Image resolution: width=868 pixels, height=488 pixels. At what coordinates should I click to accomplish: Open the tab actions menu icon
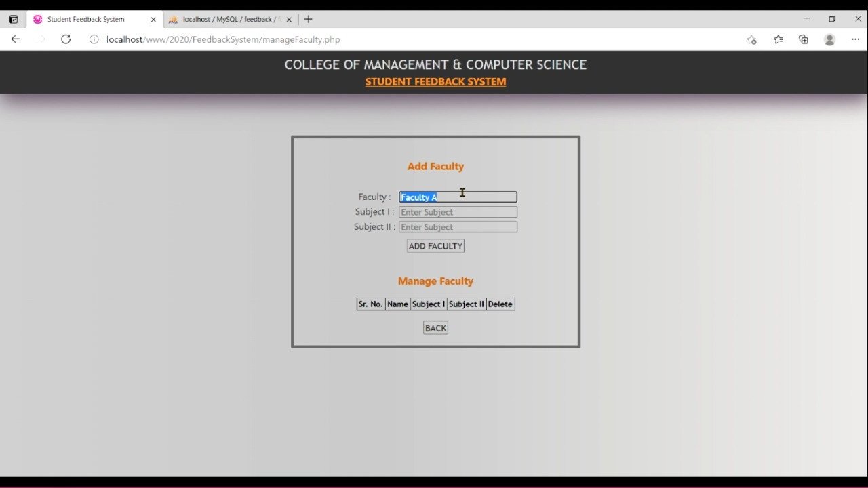(14, 19)
